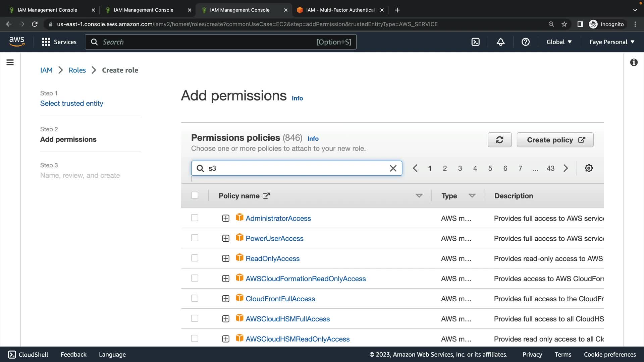Go to next page of policies

(566, 168)
